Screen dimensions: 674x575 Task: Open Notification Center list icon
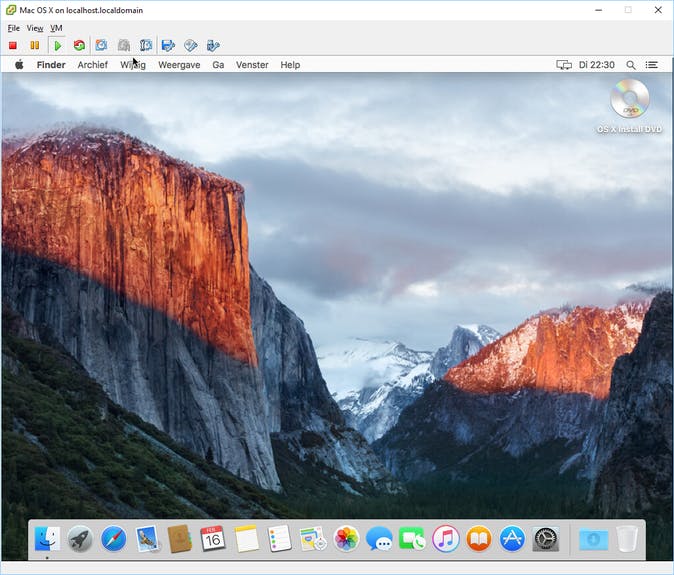pyautogui.click(x=652, y=65)
